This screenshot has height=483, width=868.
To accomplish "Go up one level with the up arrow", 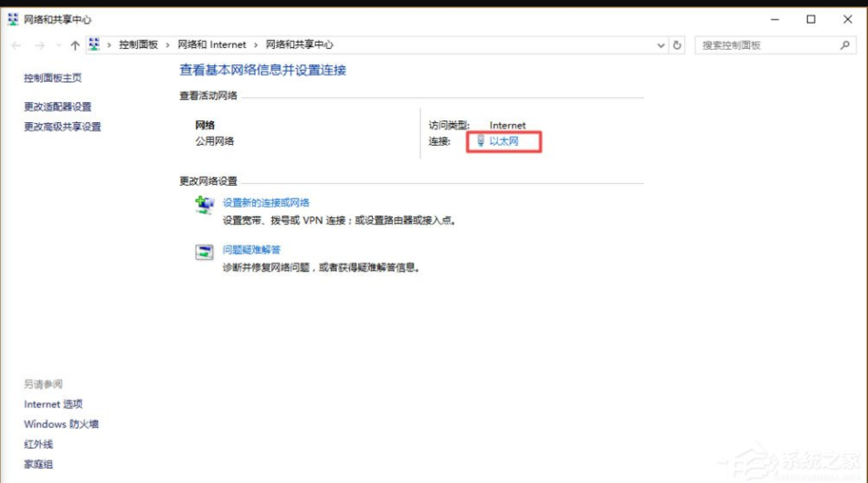I will [x=75, y=45].
